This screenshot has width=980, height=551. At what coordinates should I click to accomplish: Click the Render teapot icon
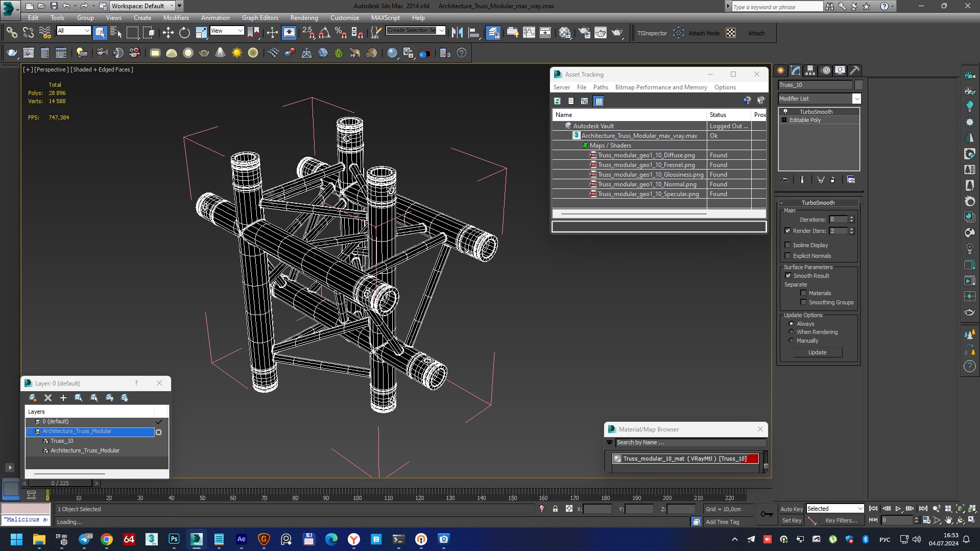coord(617,33)
